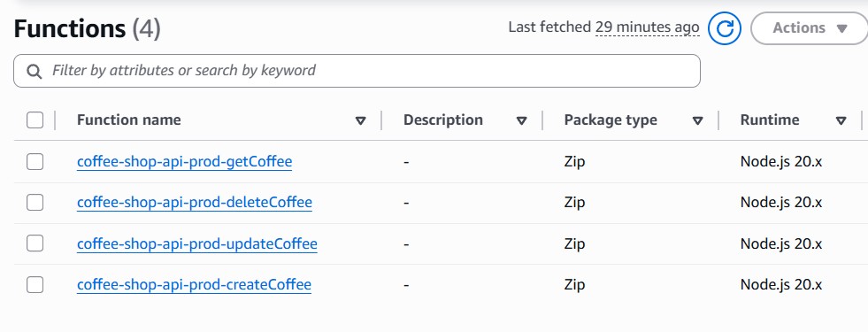Click the search magnifier icon
Viewport: 868px width, 332px height.
click(35, 71)
